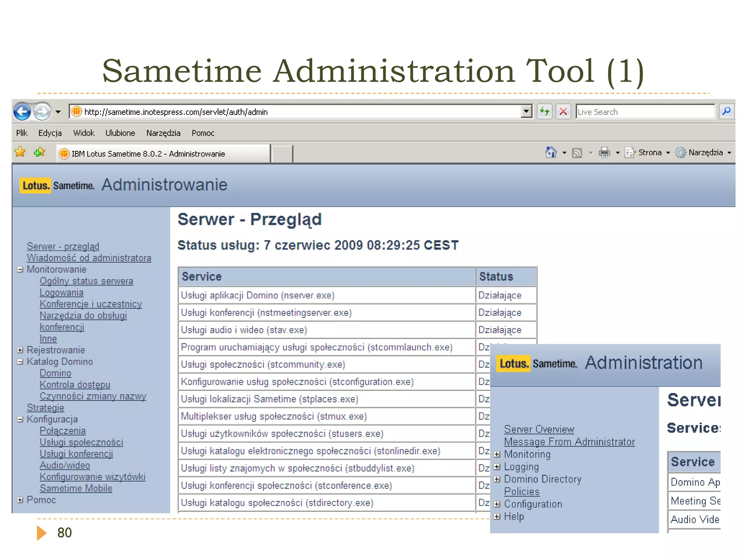The height and width of the screenshot is (560, 747).
Task: Open the Narzędzia gear toolbar menu
Action: pyautogui.click(x=703, y=152)
